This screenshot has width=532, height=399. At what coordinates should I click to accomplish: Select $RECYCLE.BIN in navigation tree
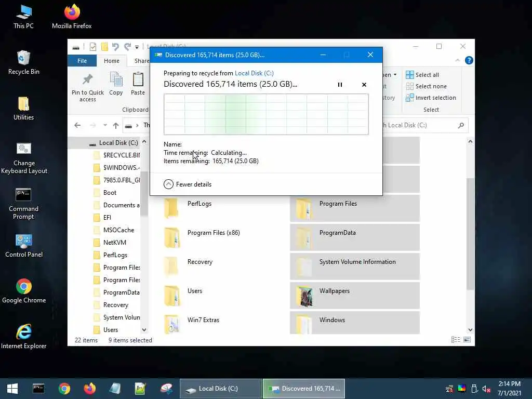(117, 155)
